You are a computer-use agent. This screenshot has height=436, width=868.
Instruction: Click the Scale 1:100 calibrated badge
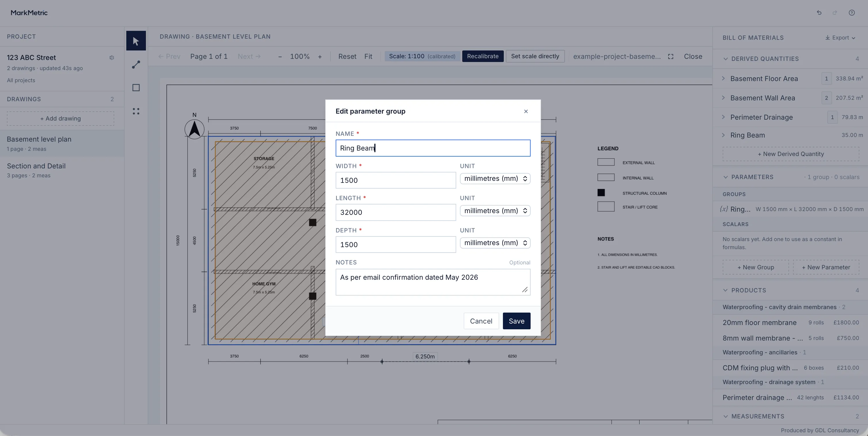(x=422, y=56)
